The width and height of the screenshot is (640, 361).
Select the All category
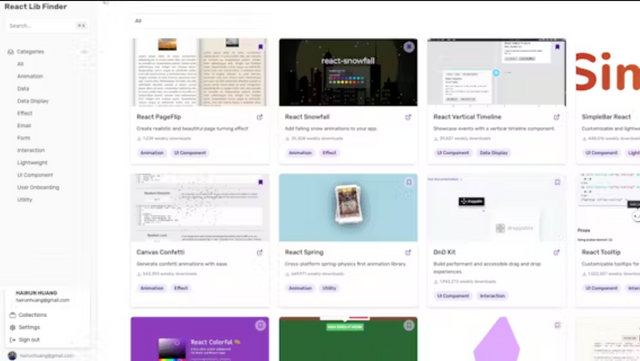click(20, 64)
